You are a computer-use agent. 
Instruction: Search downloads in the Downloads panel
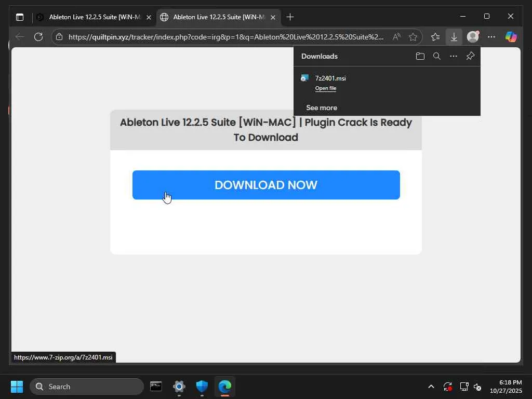point(436,56)
